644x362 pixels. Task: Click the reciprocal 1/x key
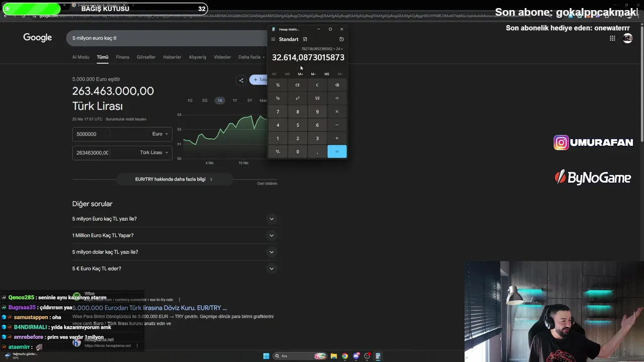(278, 99)
